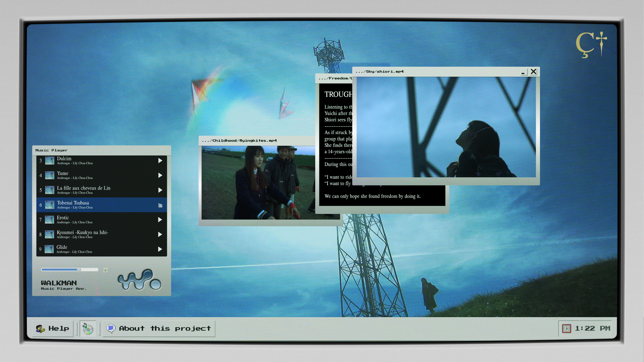644x362 pixels.
Task: Play Kyoumei -Kuukyo na Ishi-
Action: pos(160,234)
